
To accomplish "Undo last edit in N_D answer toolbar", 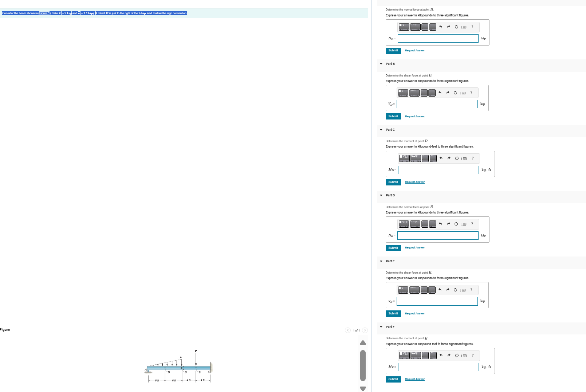I will pos(441,27).
